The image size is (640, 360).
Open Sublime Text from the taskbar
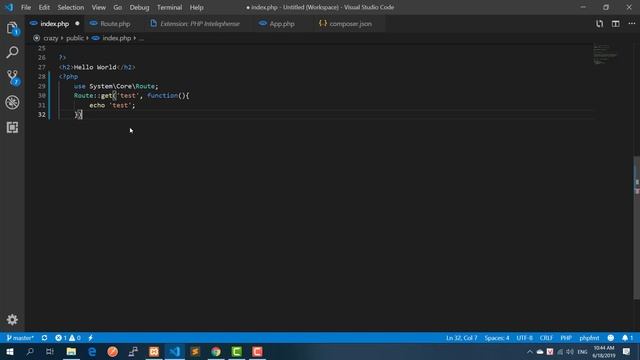click(x=195, y=351)
